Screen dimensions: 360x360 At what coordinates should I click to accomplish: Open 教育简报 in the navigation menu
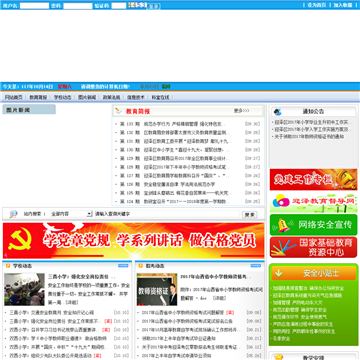pyautogui.click(x=38, y=97)
